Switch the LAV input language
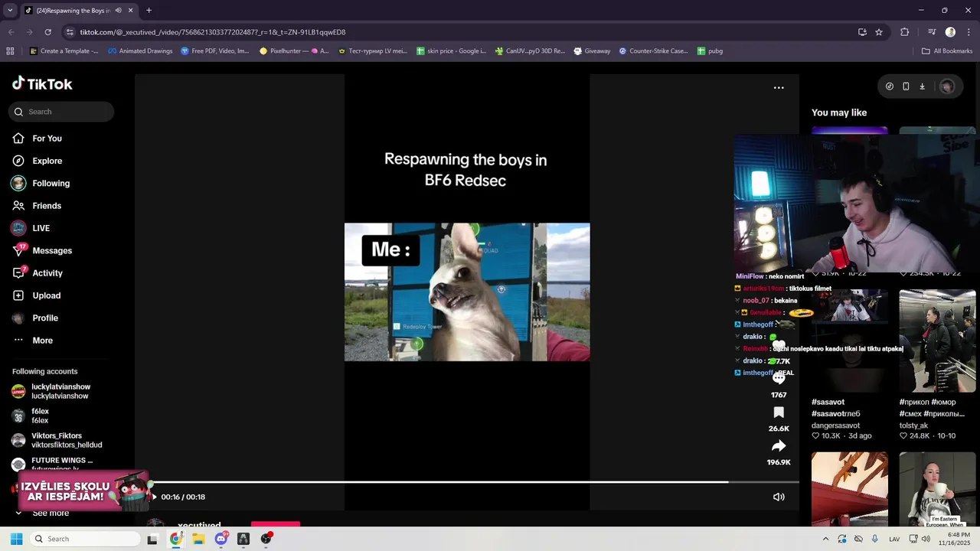980x551 pixels. point(894,540)
